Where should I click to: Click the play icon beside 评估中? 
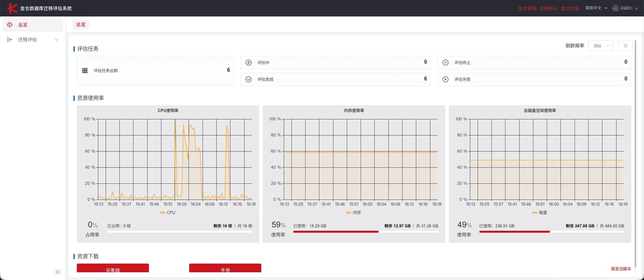pos(249,63)
